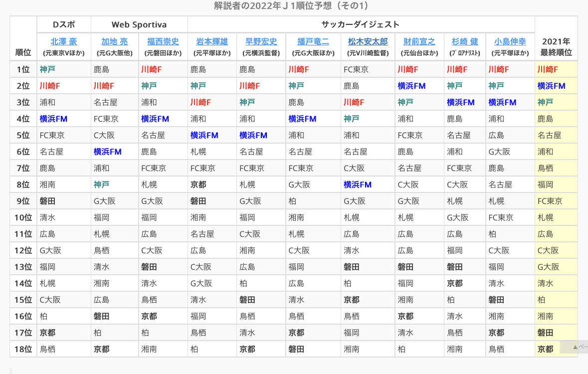The image size is (588, 374).
Task: Click the 3位 row label
Action: point(23,102)
